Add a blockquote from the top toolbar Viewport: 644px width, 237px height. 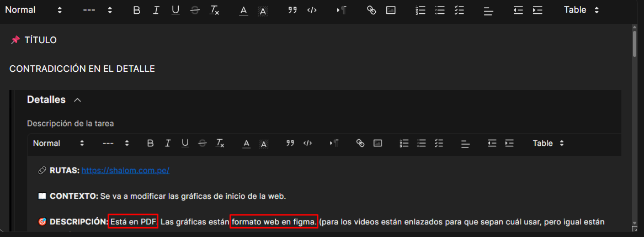[292, 10]
